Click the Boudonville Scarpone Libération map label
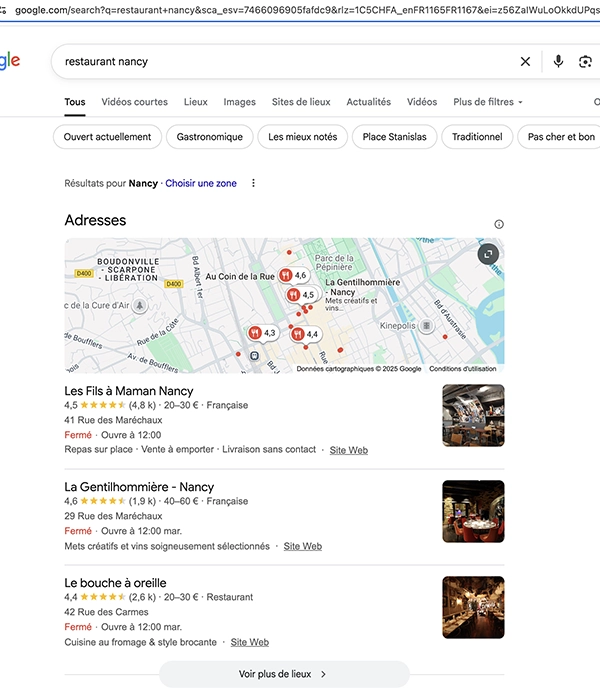The height and width of the screenshot is (700, 600). tap(128, 270)
